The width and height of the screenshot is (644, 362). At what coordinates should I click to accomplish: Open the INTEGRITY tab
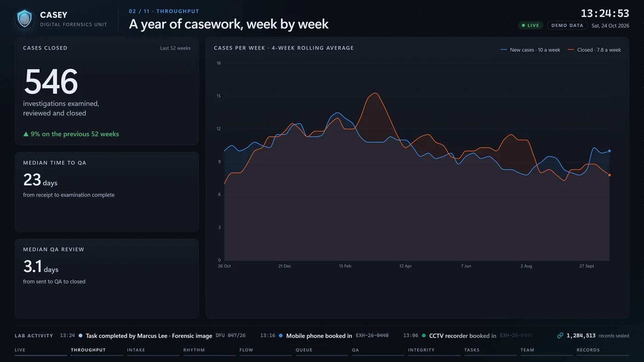point(434,351)
